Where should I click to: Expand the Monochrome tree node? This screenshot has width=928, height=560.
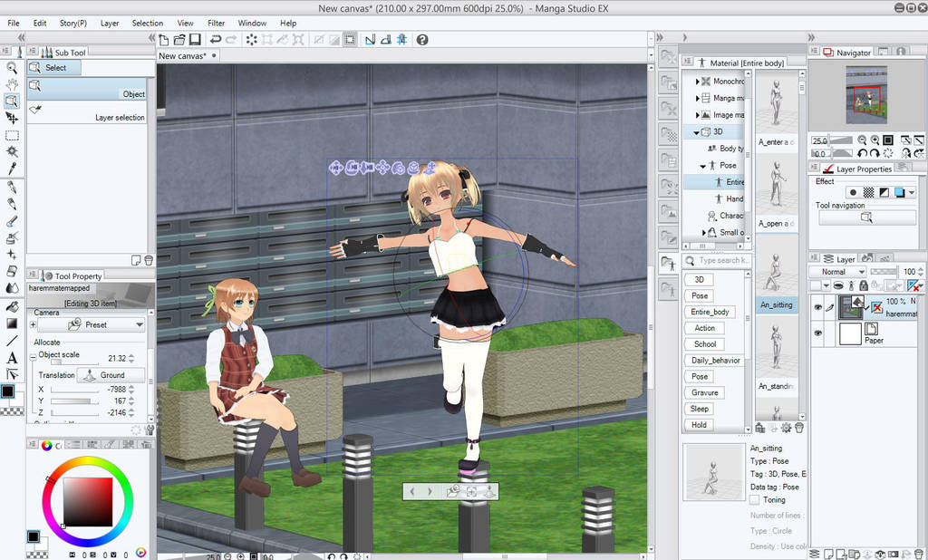[x=697, y=81]
